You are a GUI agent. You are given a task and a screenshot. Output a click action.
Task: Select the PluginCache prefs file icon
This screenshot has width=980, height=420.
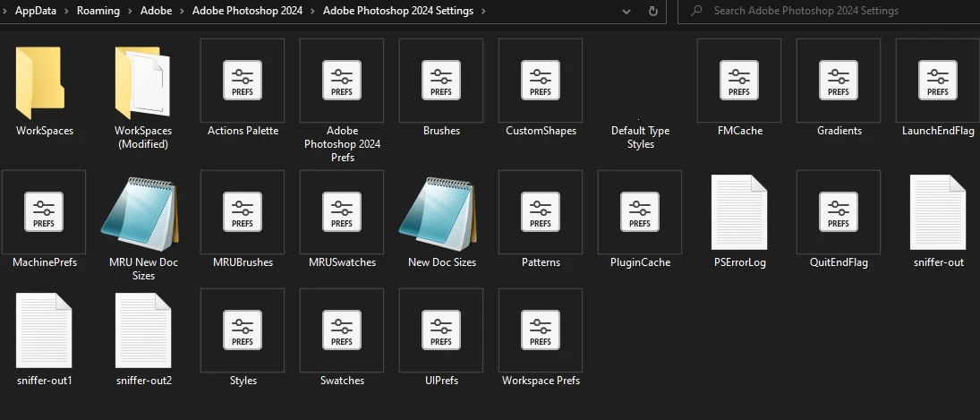tap(640, 212)
